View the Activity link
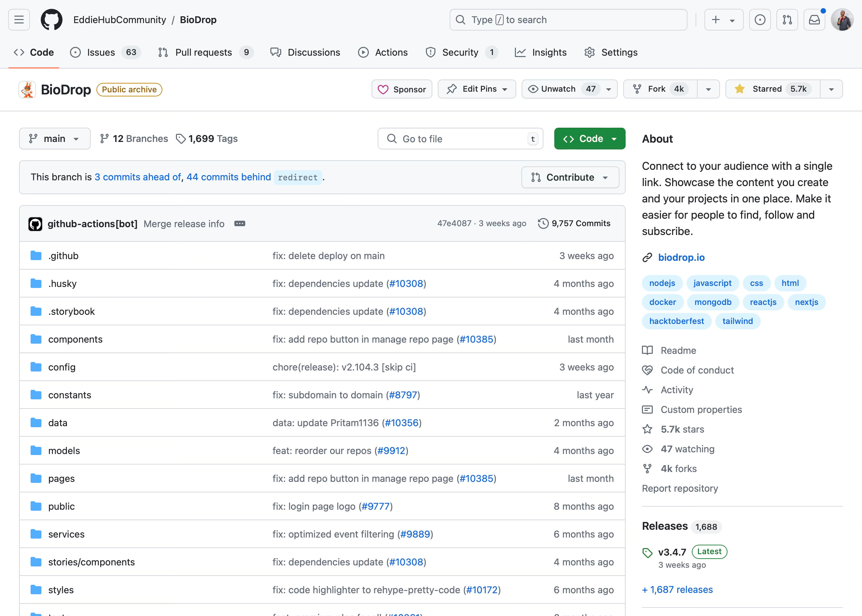Viewport: 862px width, 616px height. click(677, 390)
